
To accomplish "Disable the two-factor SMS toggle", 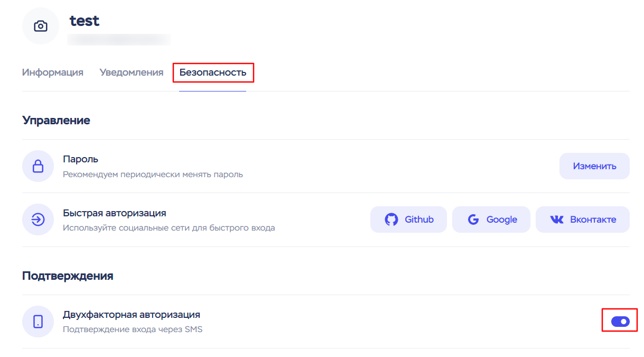I will 620,321.
